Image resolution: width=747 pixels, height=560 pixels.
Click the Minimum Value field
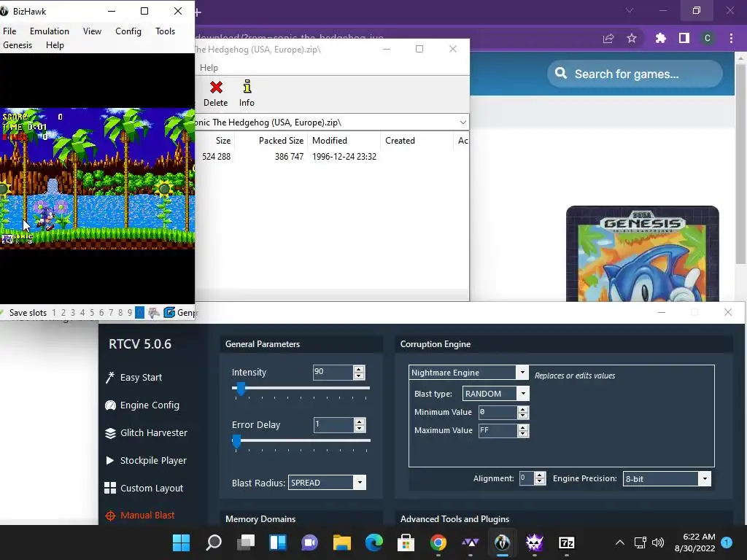point(498,412)
